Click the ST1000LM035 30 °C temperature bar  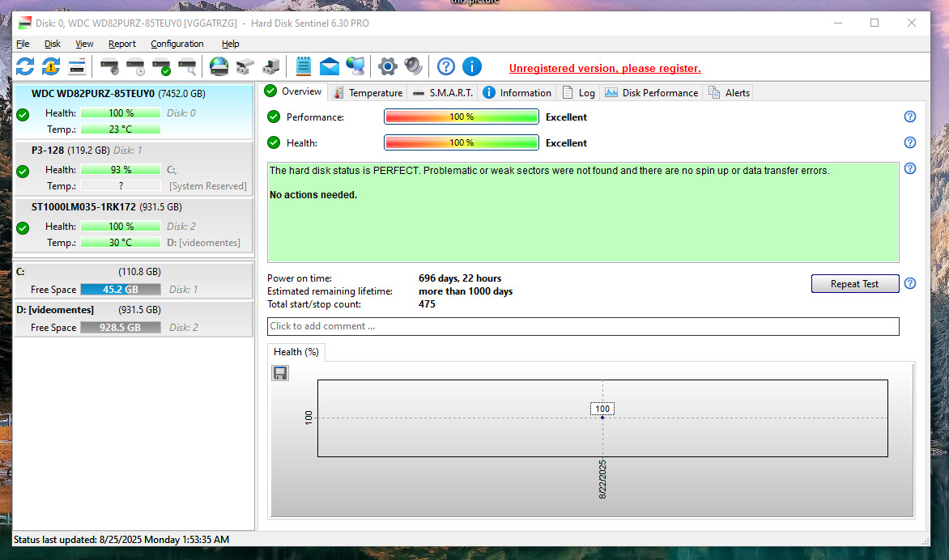coord(121,243)
